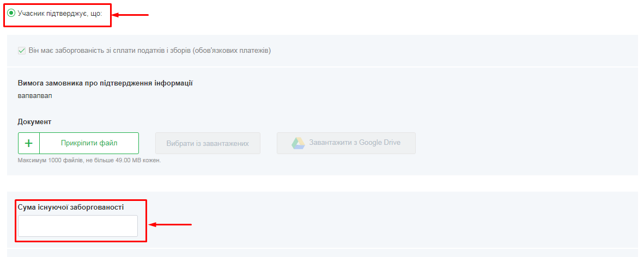Click the green plus icon to add file

(29, 143)
